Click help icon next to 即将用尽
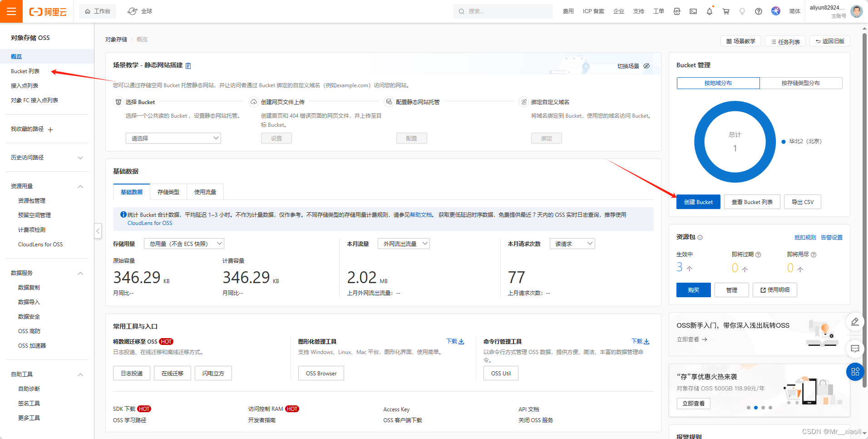The width and height of the screenshot is (868, 439). (814, 254)
